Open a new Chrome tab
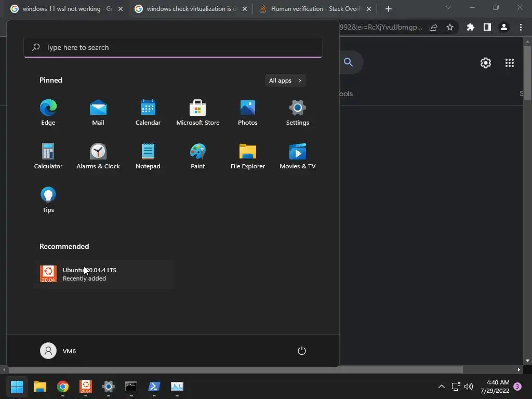The width and height of the screenshot is (532, 399). [x=389, y=9]
